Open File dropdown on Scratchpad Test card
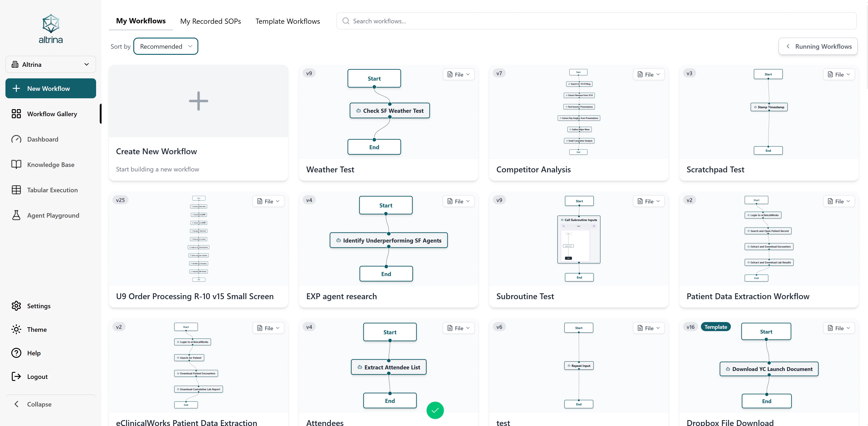The height and width of the screenshot is (426, 868). click(839, 75)
